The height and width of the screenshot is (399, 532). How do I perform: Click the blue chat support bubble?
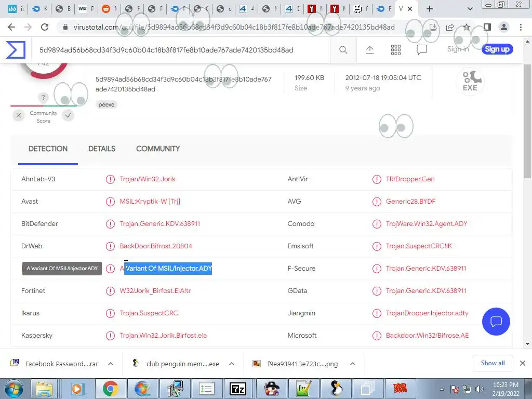[x=496, y=321]
